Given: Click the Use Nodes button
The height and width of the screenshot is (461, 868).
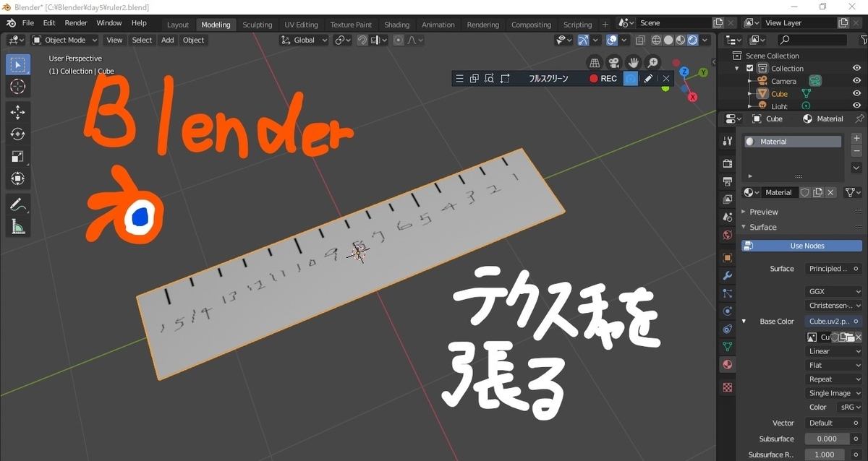Looking at the screenshot, I should [802, 246].
